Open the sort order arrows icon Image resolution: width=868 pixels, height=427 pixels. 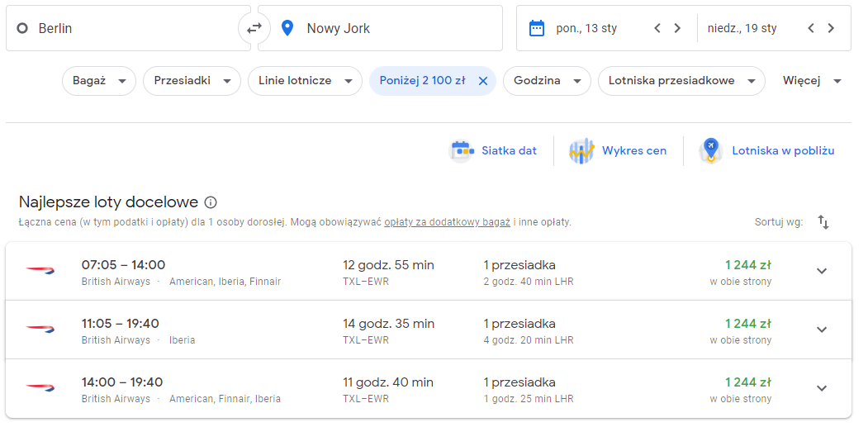coord(823,223)
